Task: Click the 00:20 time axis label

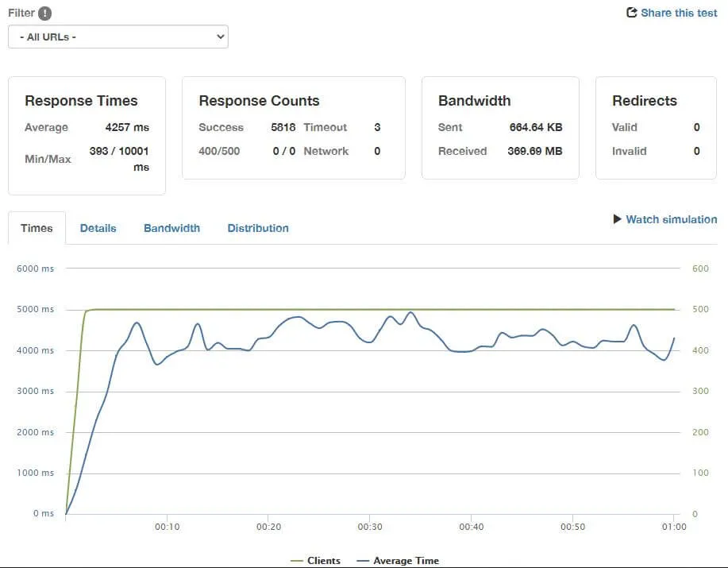Action: point(269,527)
